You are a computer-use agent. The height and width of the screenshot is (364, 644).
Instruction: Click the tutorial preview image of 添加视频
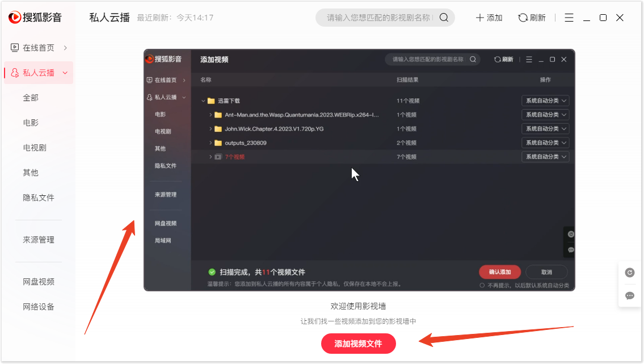[359, 170]
